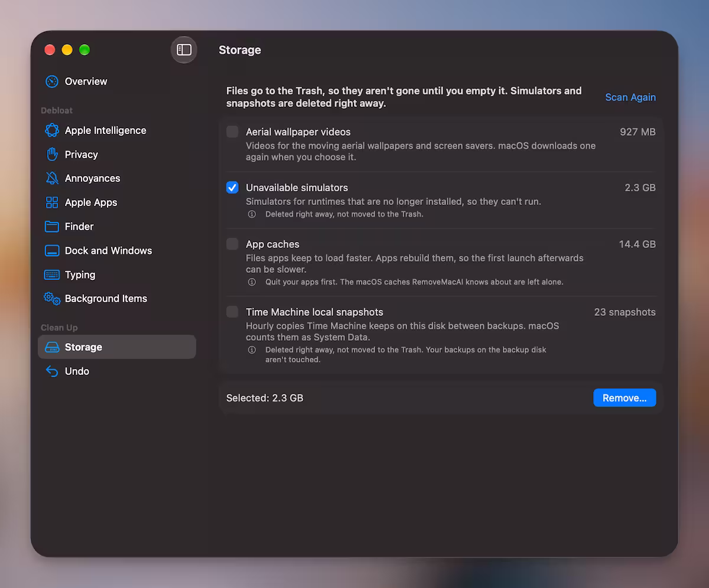Viewport: 709px width, 588px height.
Task: Switch to the Annoyances section label
Action: pos(93,178)
